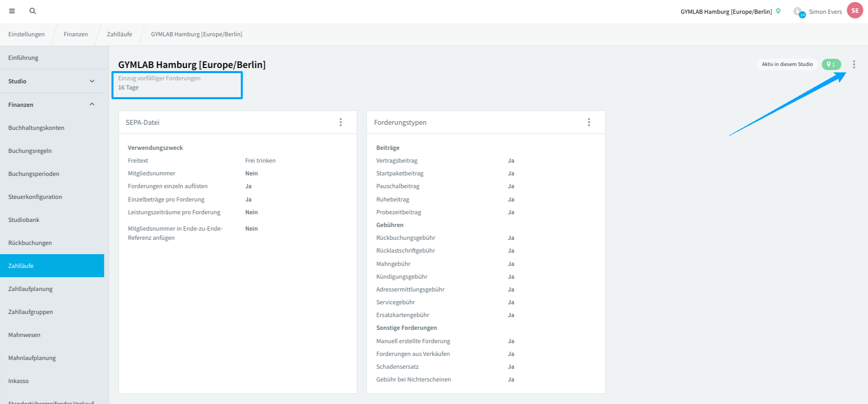Click the studio location pin icon
This screenshot has height=404, width=868.
tap(778, 11)
